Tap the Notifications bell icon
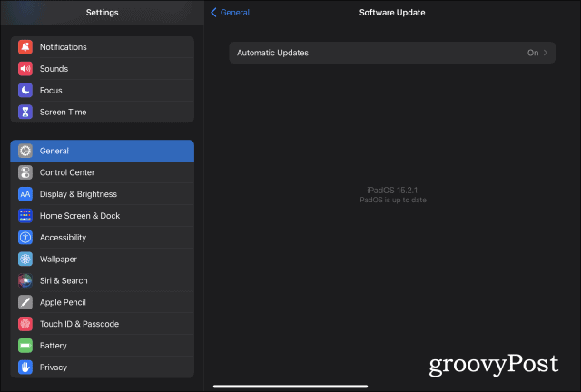 (x=25, y=47)
